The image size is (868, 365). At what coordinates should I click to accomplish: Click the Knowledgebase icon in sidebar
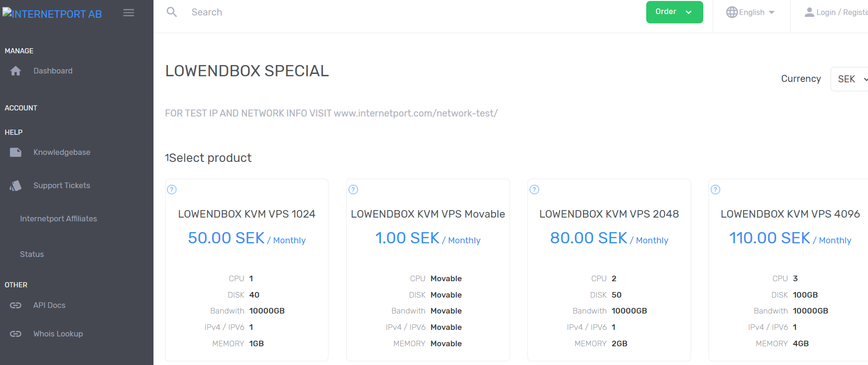pos(15,152)
